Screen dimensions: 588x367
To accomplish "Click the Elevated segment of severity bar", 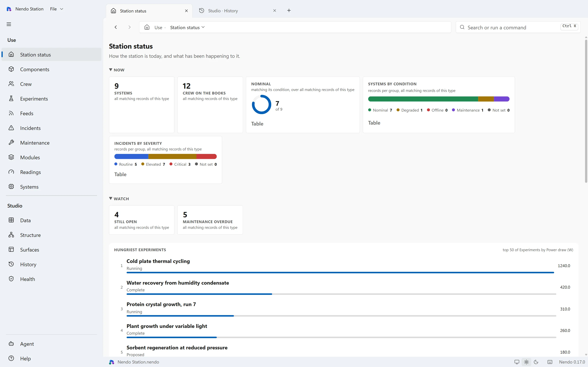I will tap(172, 157).
